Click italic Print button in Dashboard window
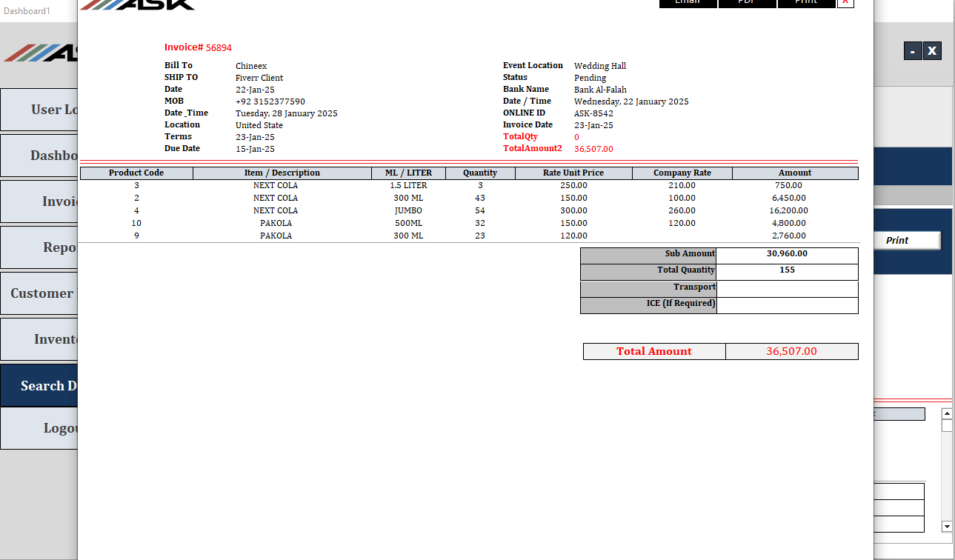The image size is (955, 560). 907,240
